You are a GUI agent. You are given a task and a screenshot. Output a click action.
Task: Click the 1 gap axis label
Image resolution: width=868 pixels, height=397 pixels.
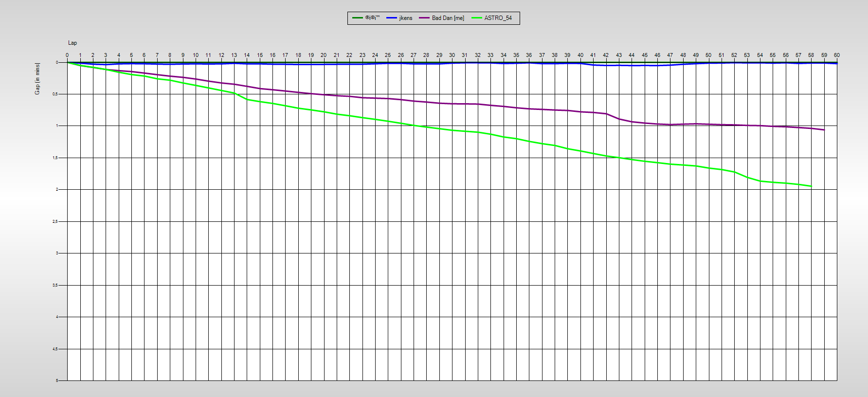(x=56, y=126)
